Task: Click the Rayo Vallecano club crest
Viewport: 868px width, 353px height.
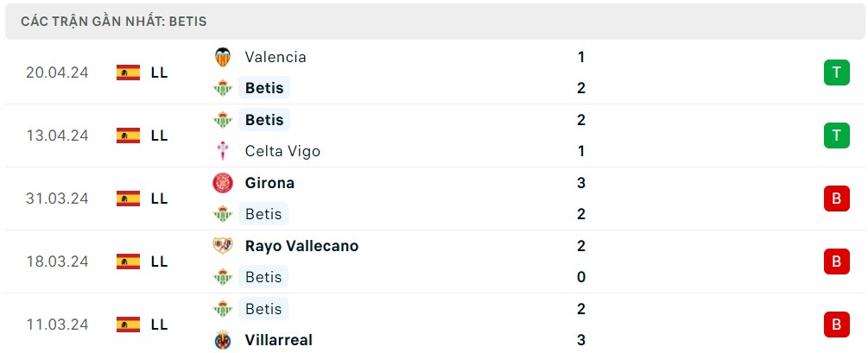Action: (x=223, y=246)
